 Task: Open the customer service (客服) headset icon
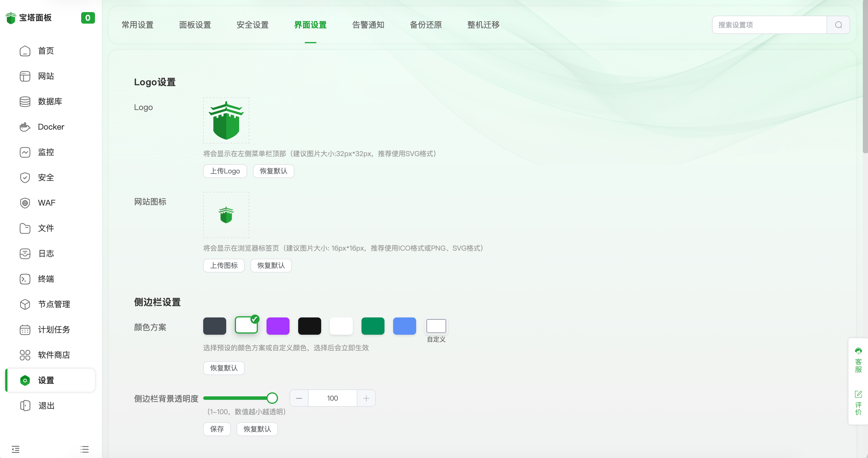[858, 351]
